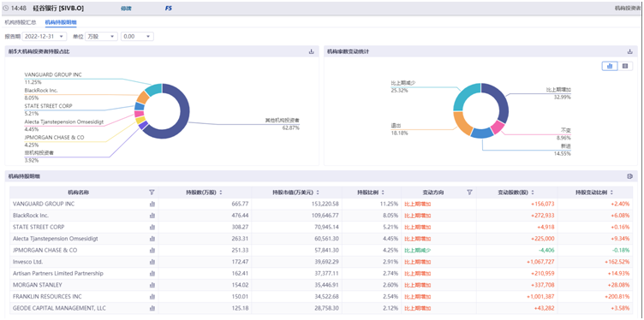Screen dimensions: 644x320
Task: Open the unit dropdown showing 万股
Action: 101,37
